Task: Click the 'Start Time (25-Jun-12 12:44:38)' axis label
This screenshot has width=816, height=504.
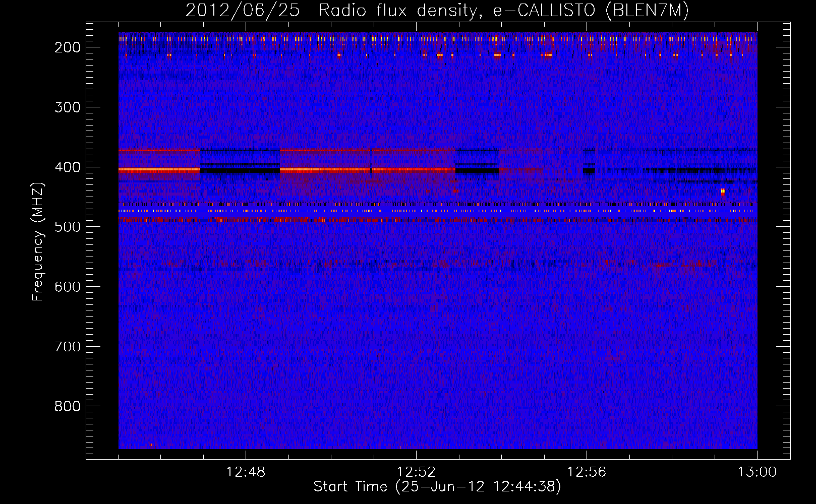Action: click(437, 487)
